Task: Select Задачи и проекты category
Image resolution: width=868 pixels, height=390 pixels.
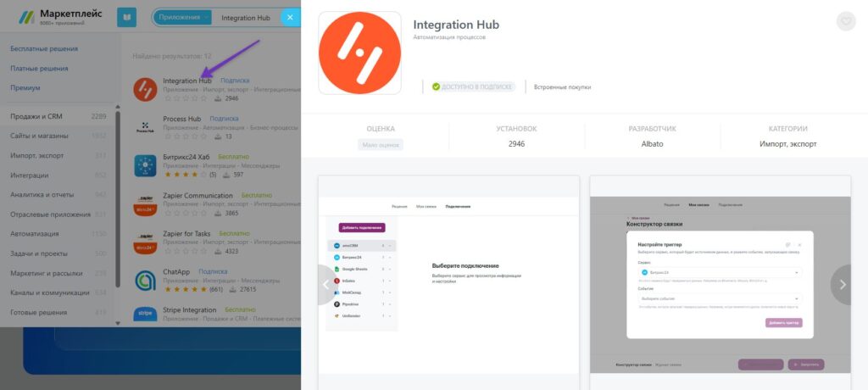Action: pyautogui.click(x=58, y=253)
